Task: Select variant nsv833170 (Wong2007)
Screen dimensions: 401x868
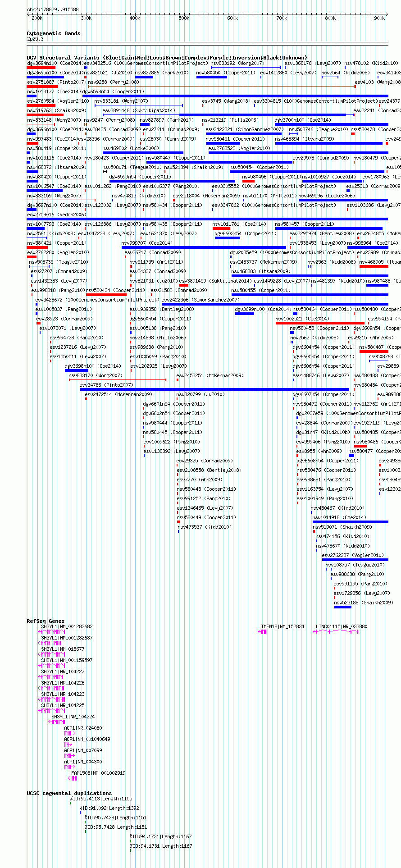Action: 96,376
